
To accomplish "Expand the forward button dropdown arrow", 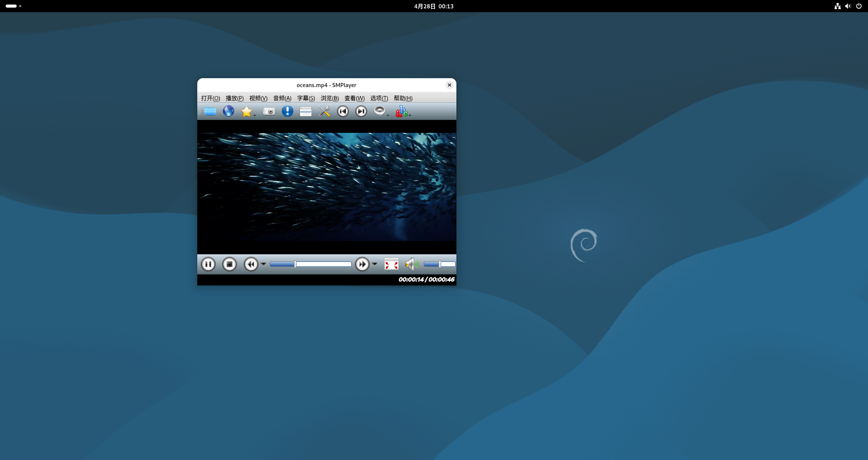I will [x=374, y=264].
